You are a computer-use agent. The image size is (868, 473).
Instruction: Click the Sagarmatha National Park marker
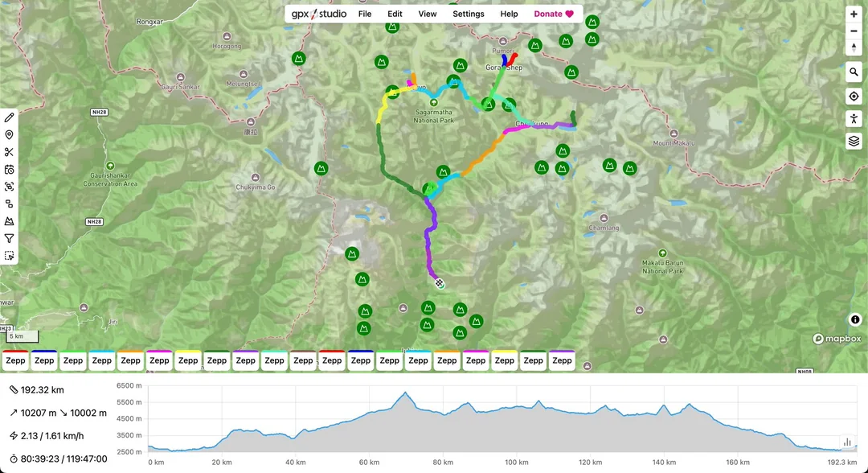[433, 102]
